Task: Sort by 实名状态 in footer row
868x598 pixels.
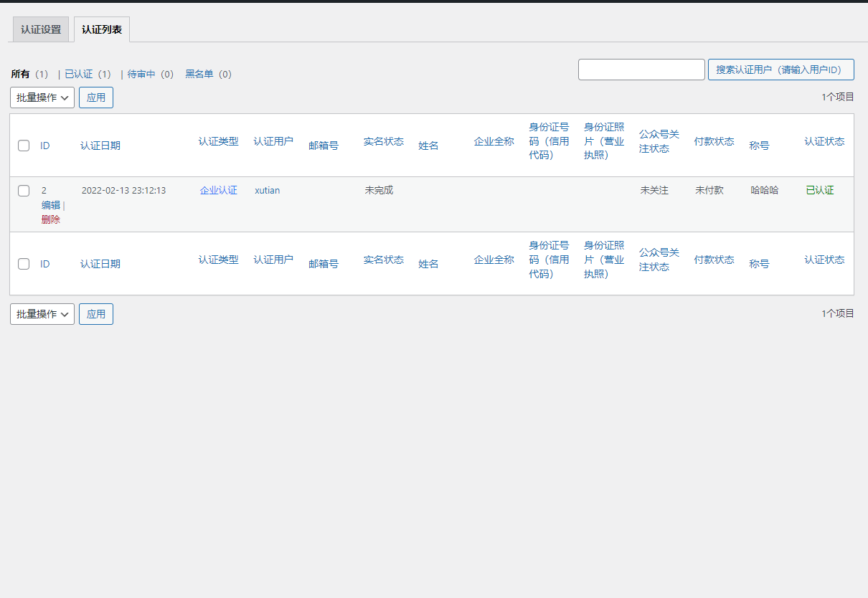Action: tap(384, 260)
